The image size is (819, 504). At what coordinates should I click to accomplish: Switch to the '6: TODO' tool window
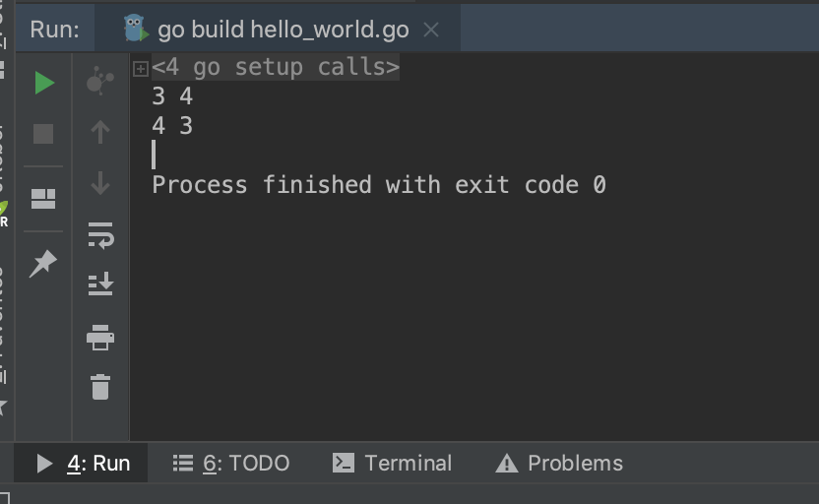click(231, 463)
